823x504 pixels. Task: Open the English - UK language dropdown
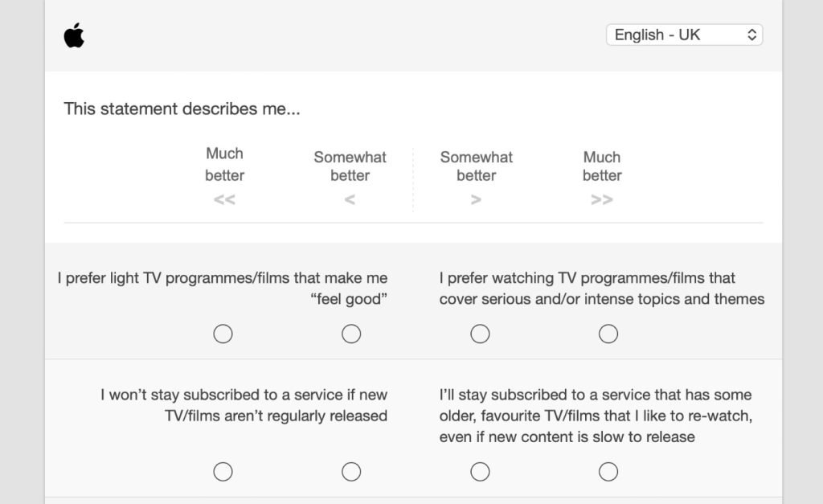click(x=684, y=35)
